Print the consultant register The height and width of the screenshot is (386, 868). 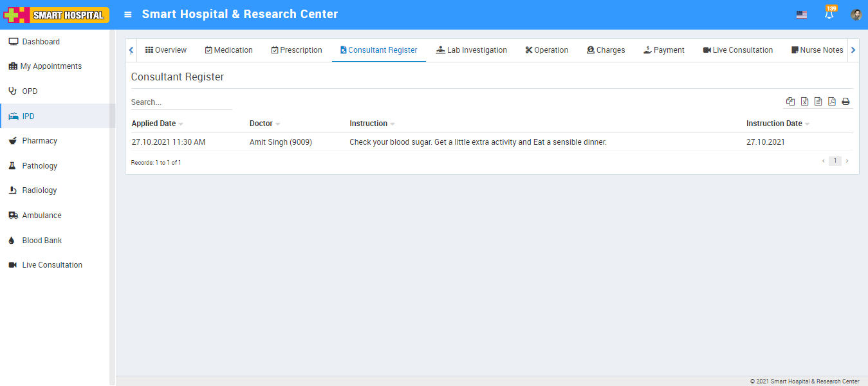click(x=845, y=102)
